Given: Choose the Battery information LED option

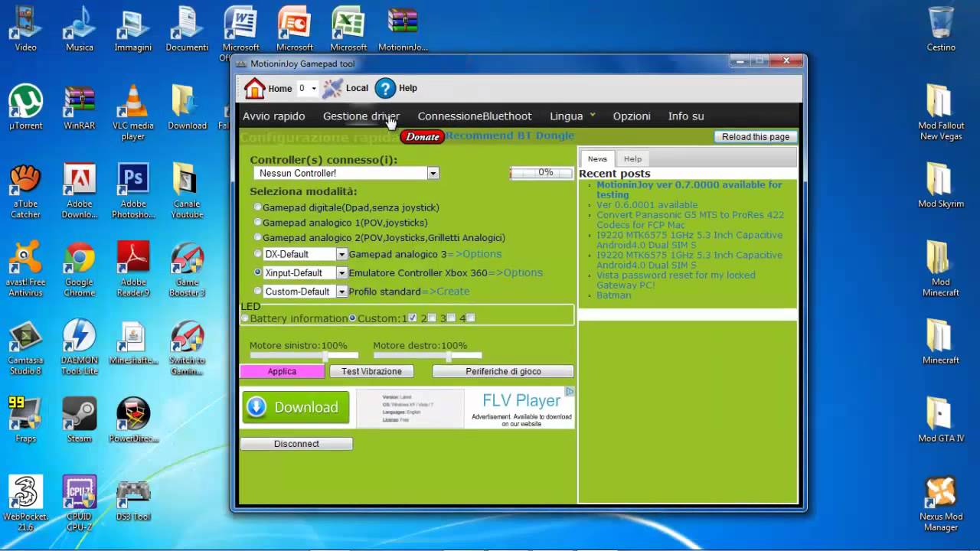Looking at the screenshot, I should coord(245,318).
